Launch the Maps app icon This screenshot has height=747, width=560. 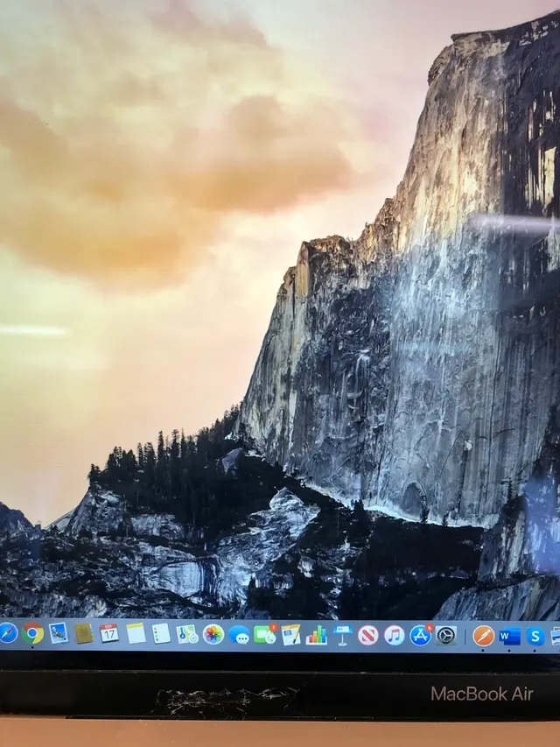[187, 634]
